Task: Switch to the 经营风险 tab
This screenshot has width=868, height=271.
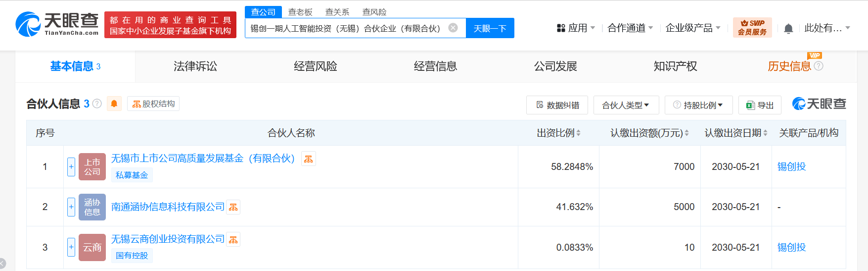Action: click(316, 66)
